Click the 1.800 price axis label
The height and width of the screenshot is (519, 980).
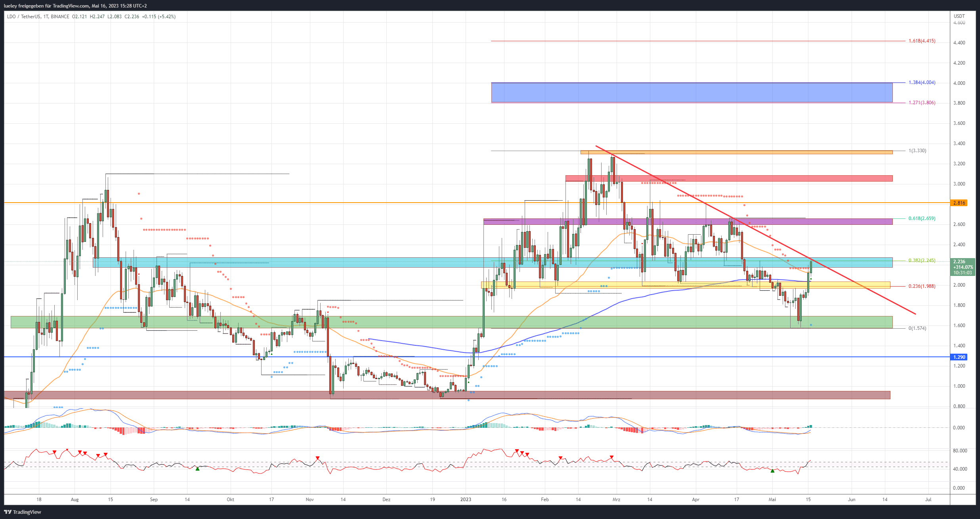pos(959,305)
